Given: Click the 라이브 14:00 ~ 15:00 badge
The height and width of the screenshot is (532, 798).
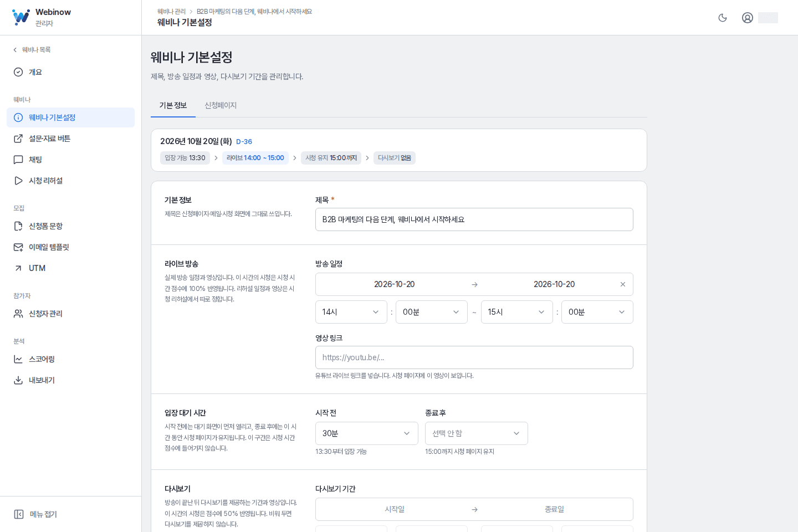Looking at the screenshot, I should pos(255,158).
